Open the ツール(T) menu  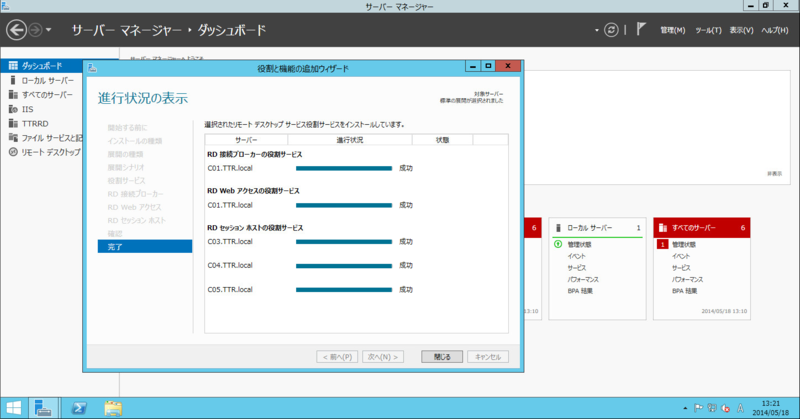pyautogui.click(x=708, y=30)
